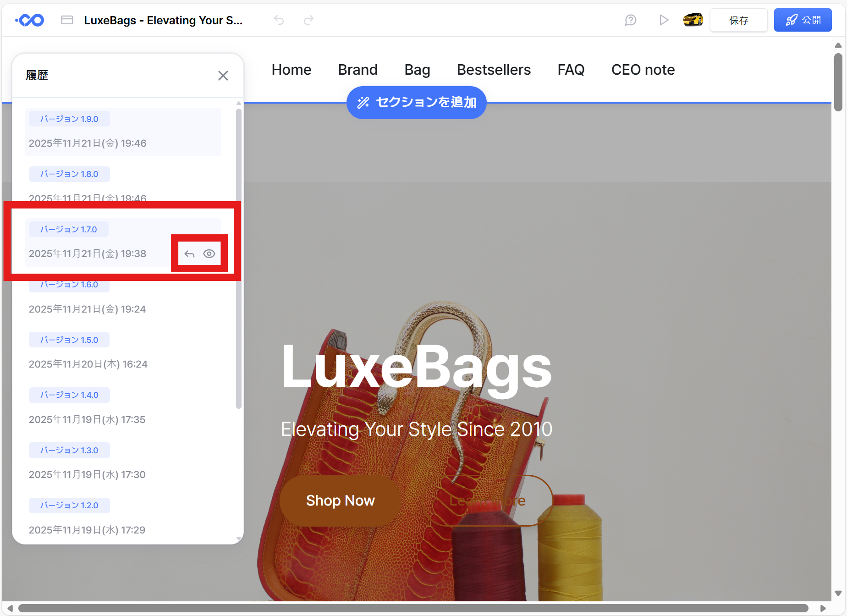Click the page vertical scrollbar thumb
Image resolution: width=847 pixels, height=616 pixels.
point(838,82)
